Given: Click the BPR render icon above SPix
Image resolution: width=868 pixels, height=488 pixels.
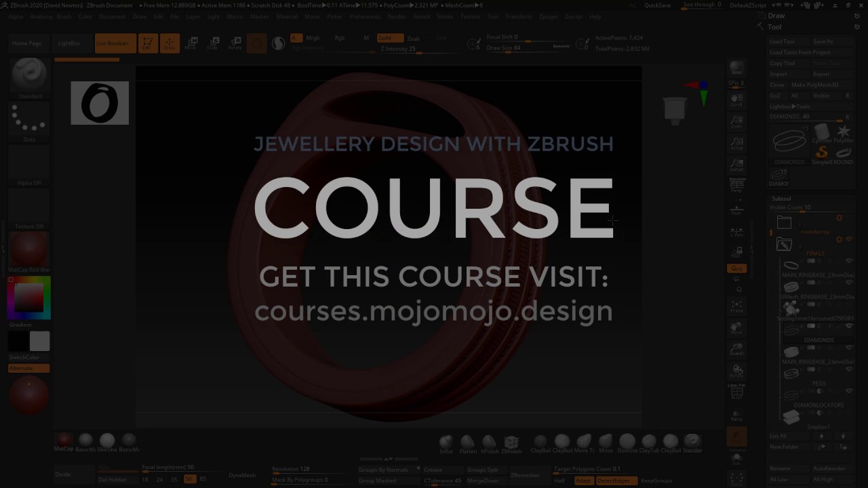Looking at the screenshot, I should tap(736, 68).
